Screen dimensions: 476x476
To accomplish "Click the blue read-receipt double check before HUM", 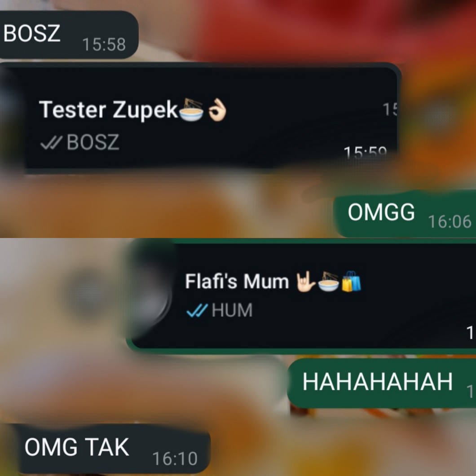I will click(197, 310).
